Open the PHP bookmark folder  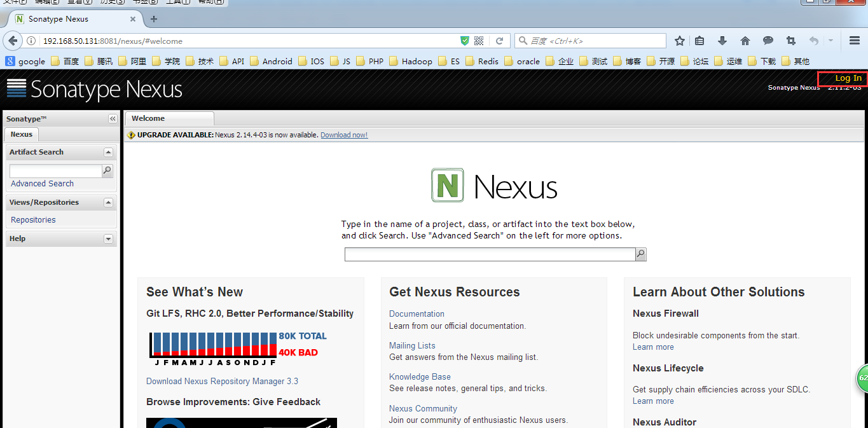tap(370, 61)
